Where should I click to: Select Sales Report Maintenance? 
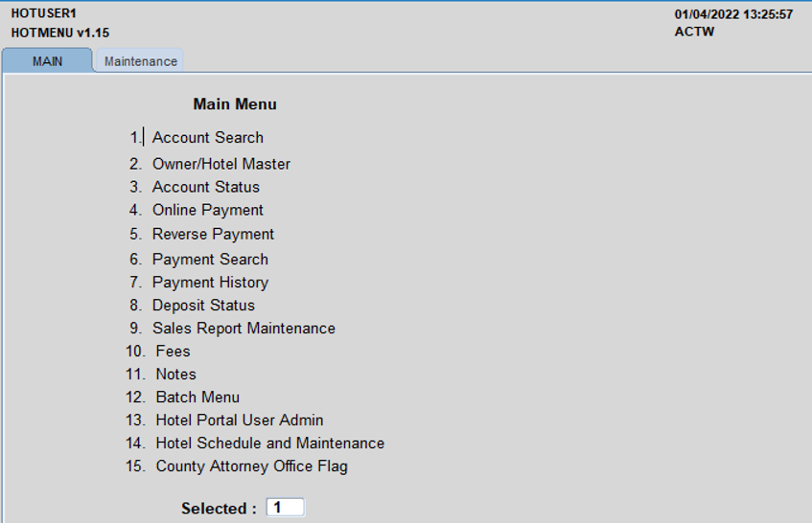(x=244, y=329)
